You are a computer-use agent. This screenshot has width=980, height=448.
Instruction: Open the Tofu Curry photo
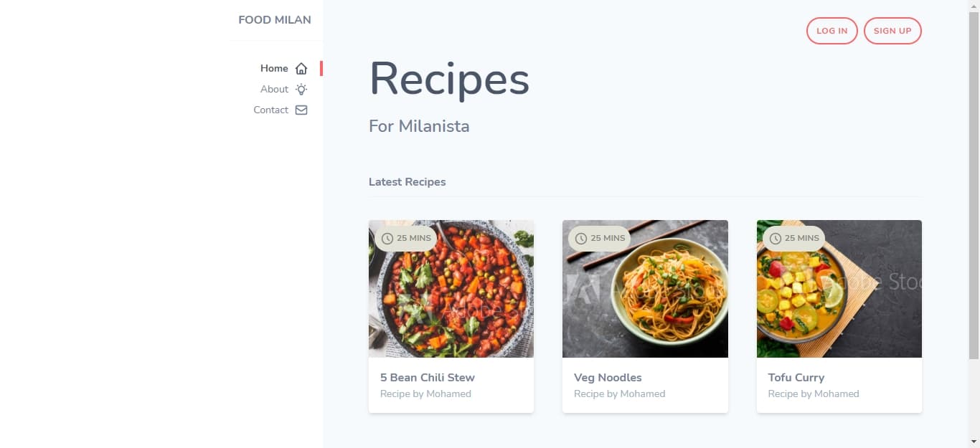[x=839, y=289]
